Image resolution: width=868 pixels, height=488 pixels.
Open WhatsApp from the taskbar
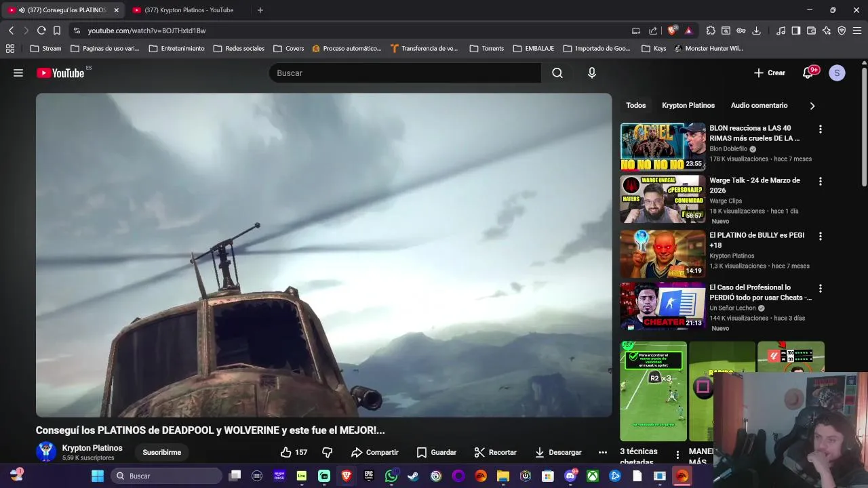(391, 476)
